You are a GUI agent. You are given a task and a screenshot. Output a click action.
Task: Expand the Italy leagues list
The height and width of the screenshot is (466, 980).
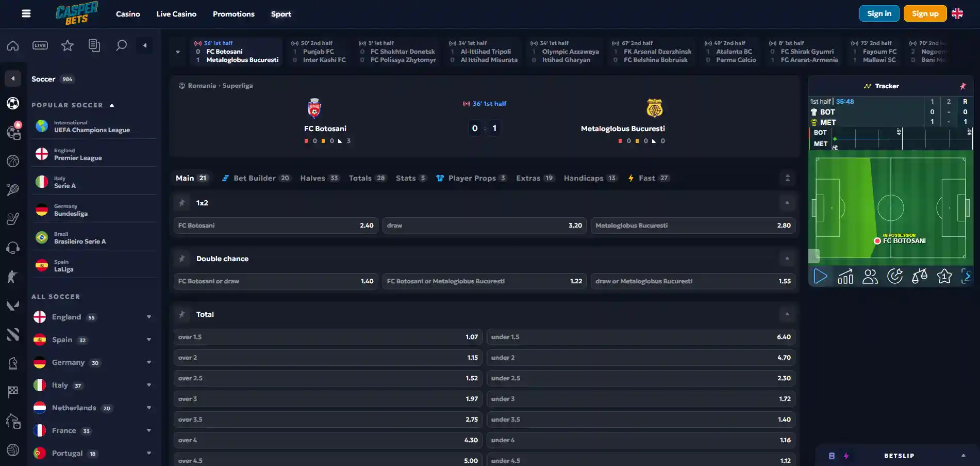click(x=149, y=385)
